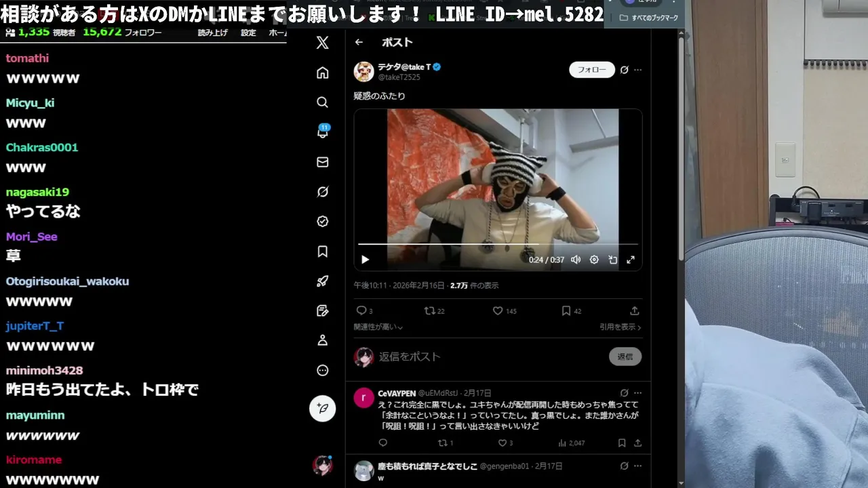Open more options on テケタ post
This screenshot has width=868, height=488.
637,70
